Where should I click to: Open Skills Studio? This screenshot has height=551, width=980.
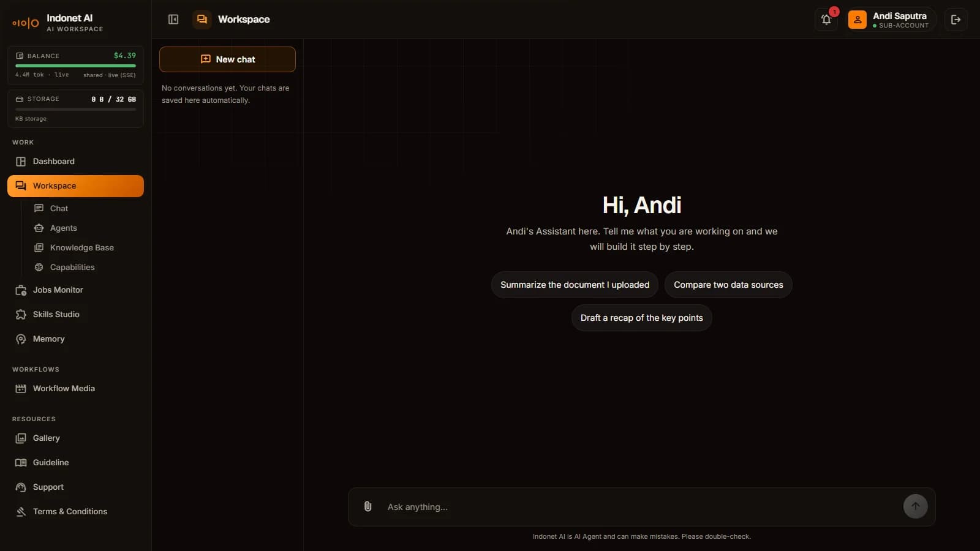tap(75, 315)
